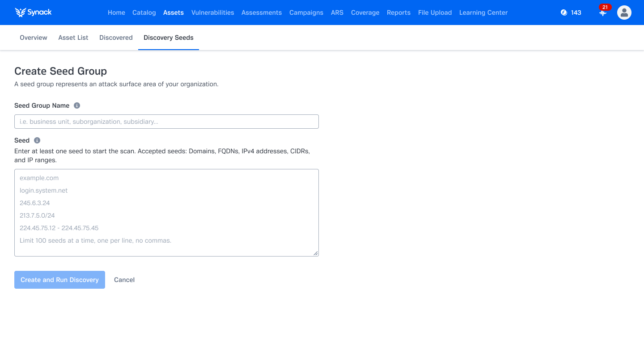Open the notifications activity icon

tap(603, 13)
